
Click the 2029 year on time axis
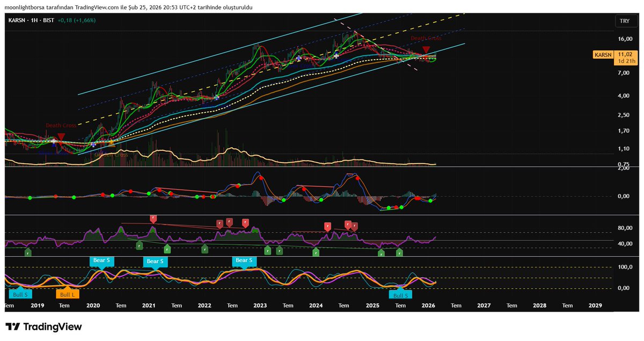(596, 305)
